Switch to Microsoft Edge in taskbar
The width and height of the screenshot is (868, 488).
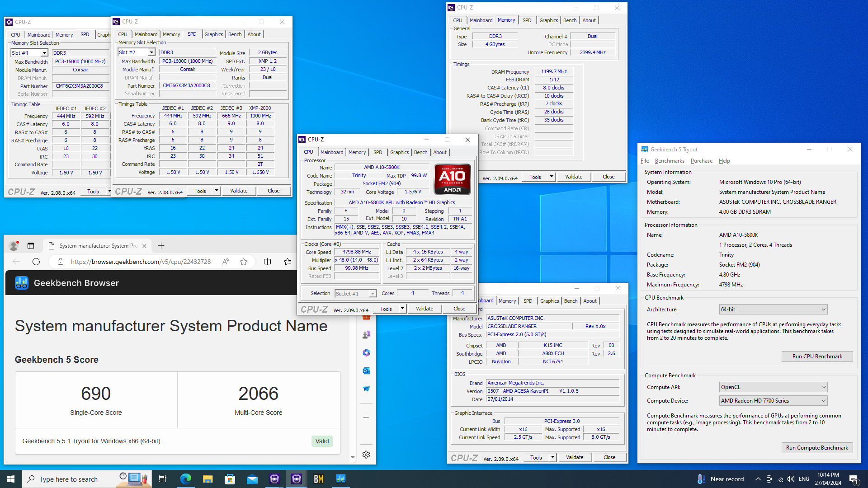point(185,479)
